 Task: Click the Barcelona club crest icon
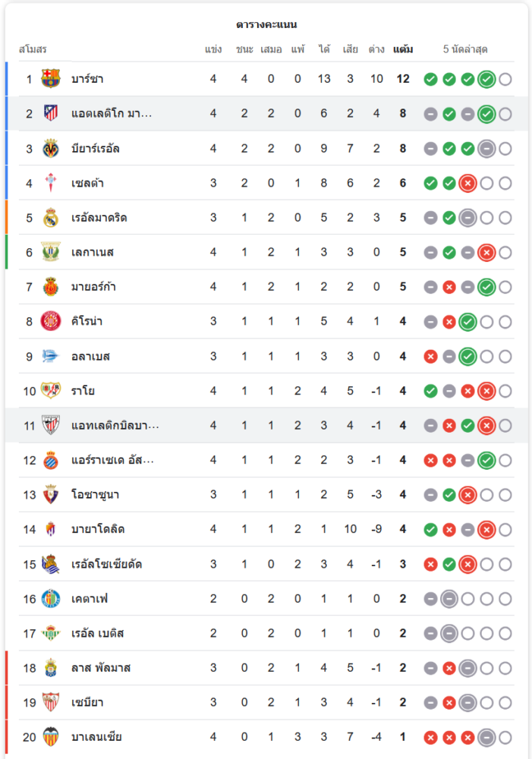(51, 79)
